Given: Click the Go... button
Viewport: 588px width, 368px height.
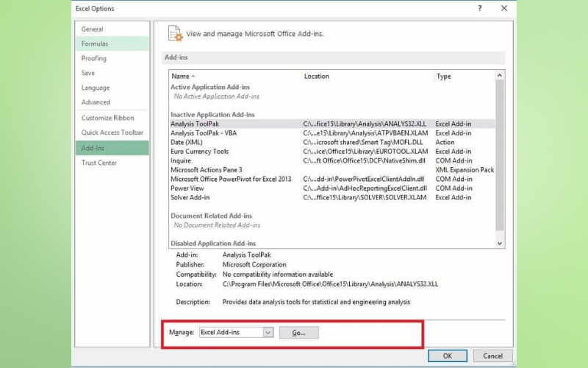Looking at the screenshot, I should tap(299, 333).
